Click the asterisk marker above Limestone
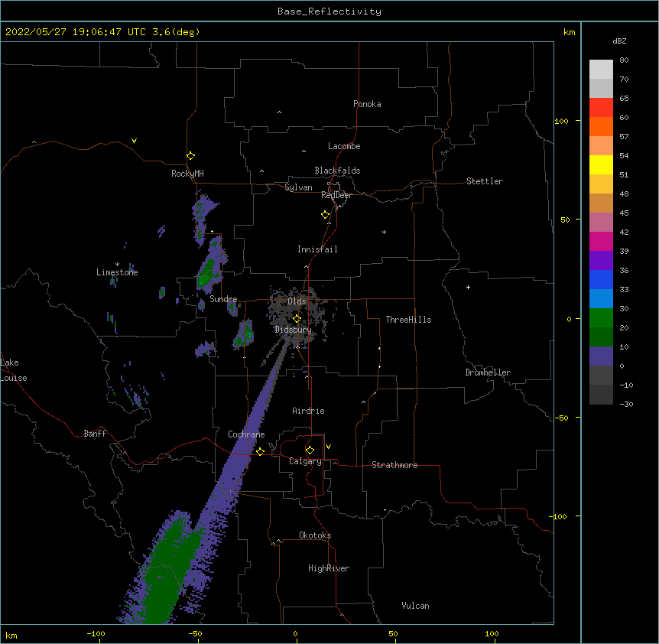This screenshot has width=659, height=644. [117, 265]
